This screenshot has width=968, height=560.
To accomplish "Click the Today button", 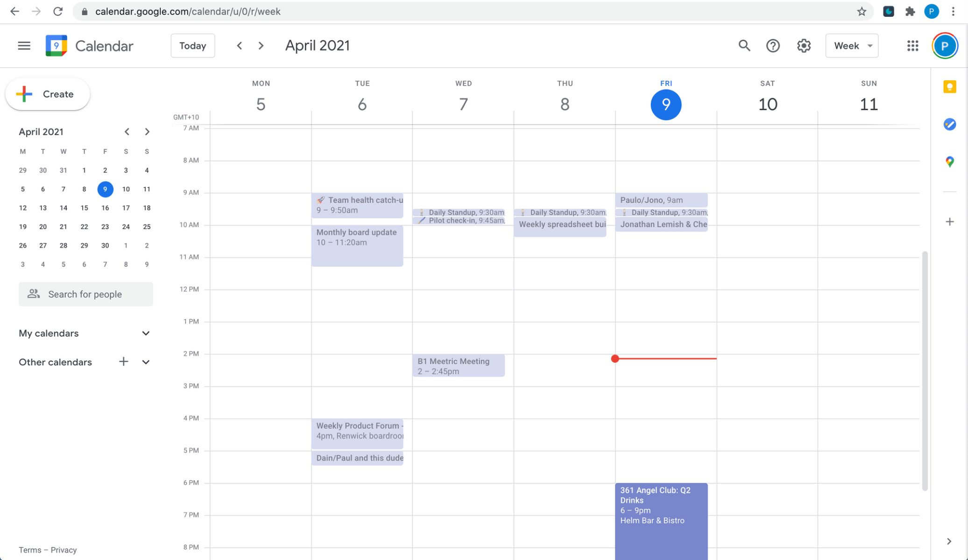I will (x=192, y=46).
